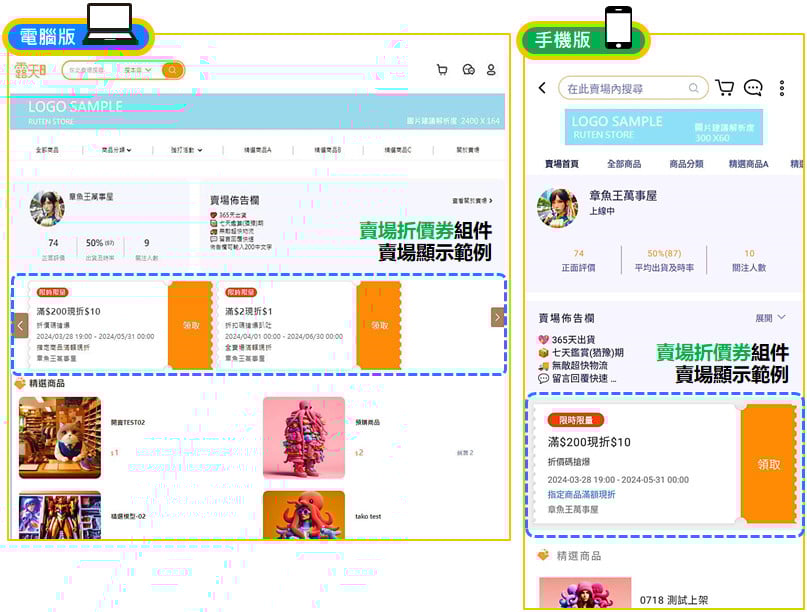The image size is (807, 612).
Task: Select the 全部商品 tab on mobile
Action: pos(624,164)
